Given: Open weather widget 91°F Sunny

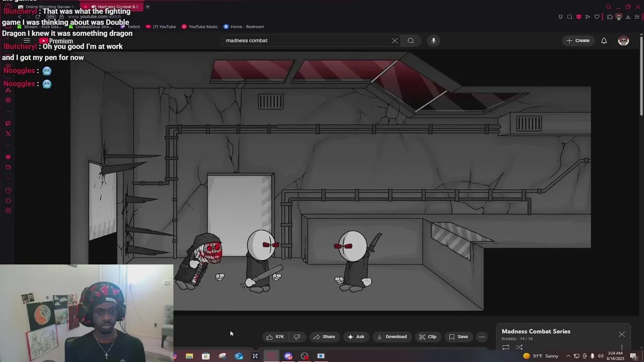Looking at the screenshot, I should (540, 356).
